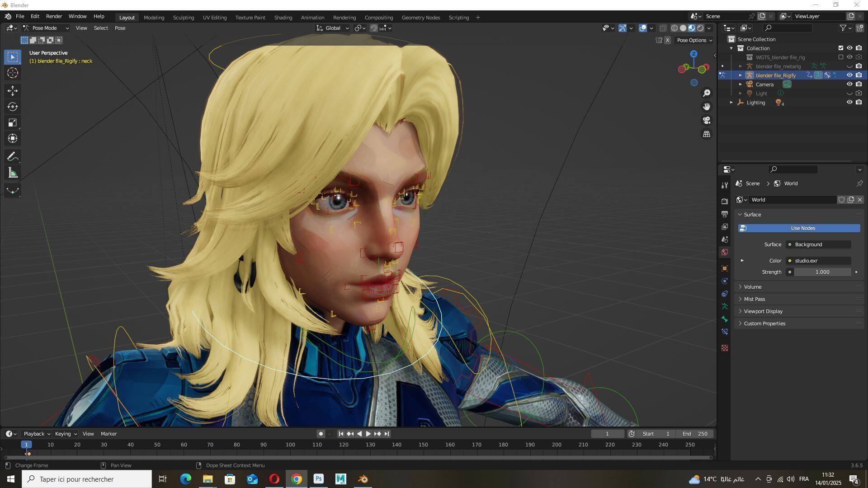Screen dimensions: 868x488
Task: Open the Pose Mode dropdown
Action: [x=46, y=28]
